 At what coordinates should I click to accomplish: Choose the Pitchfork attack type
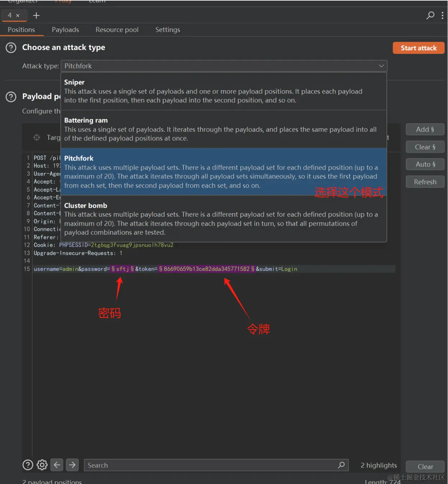224,172
